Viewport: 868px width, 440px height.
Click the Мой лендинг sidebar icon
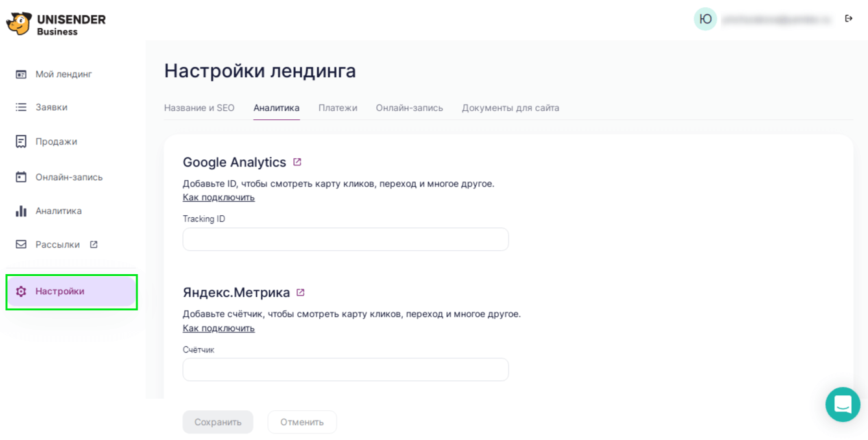[x=21, y=75]
